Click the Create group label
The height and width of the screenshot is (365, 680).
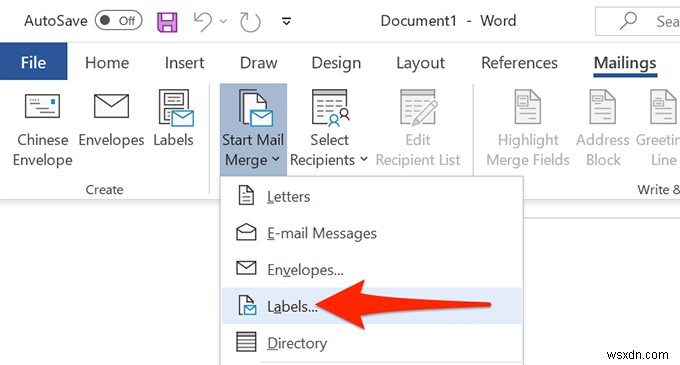click(104, 189)
